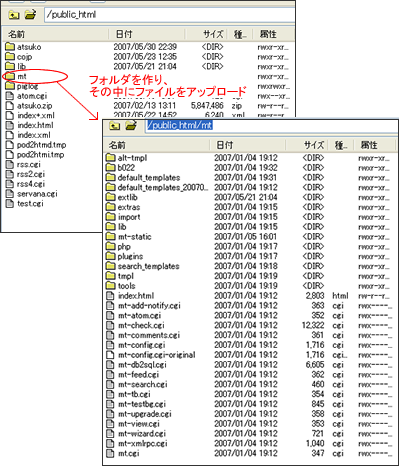The width and height of the screenshot is (400, 466).
Task: Select mt-config.cgi file
Action: coord(136,345)
